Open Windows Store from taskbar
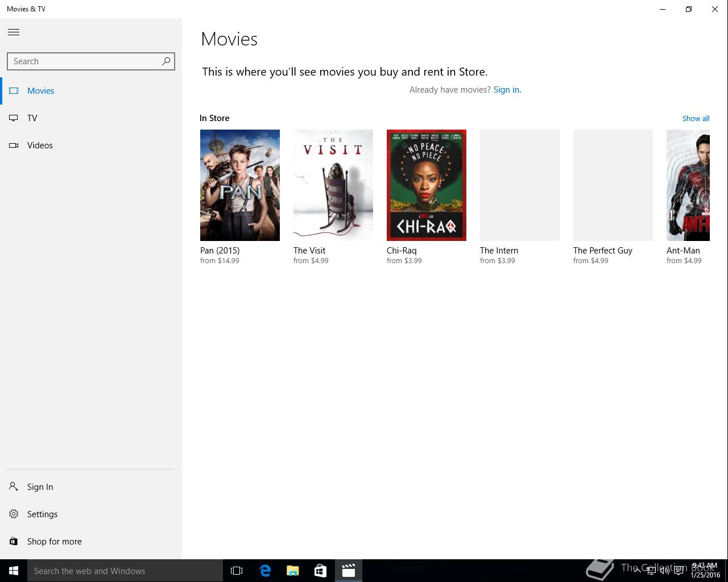728x582 pixels. coord(321,571)
